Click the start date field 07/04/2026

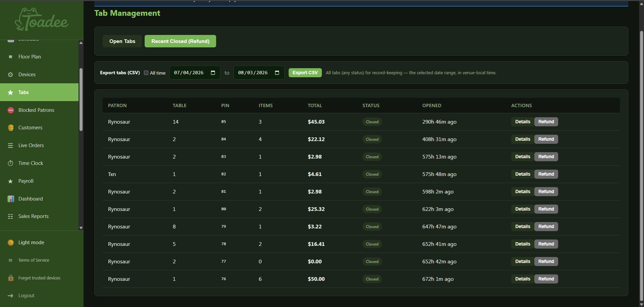195,73
